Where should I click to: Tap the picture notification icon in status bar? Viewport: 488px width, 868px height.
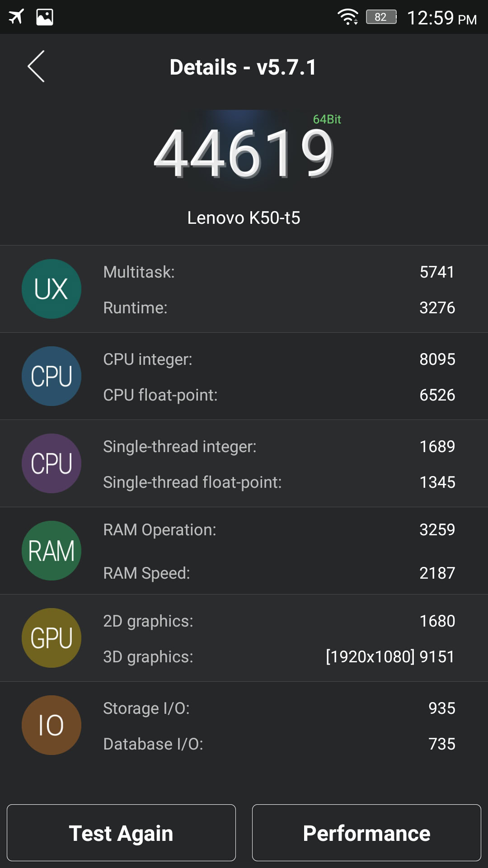click(45, 17)
